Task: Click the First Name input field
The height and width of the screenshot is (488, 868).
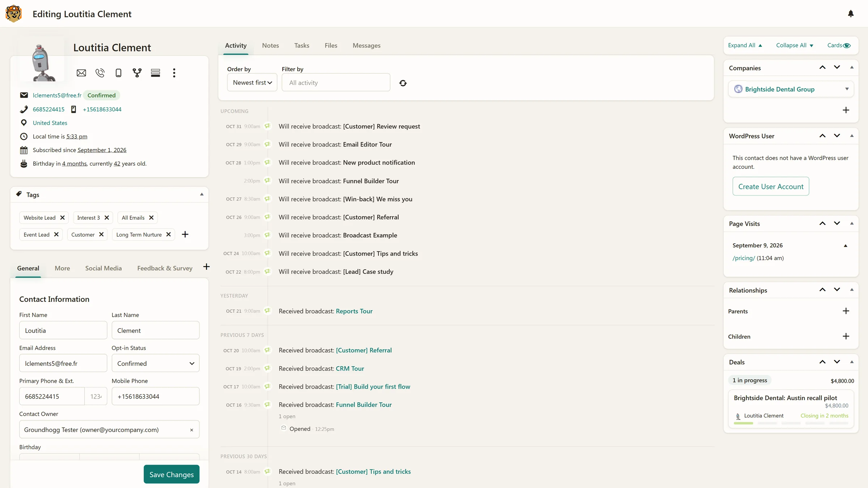Action: point(63,330)
